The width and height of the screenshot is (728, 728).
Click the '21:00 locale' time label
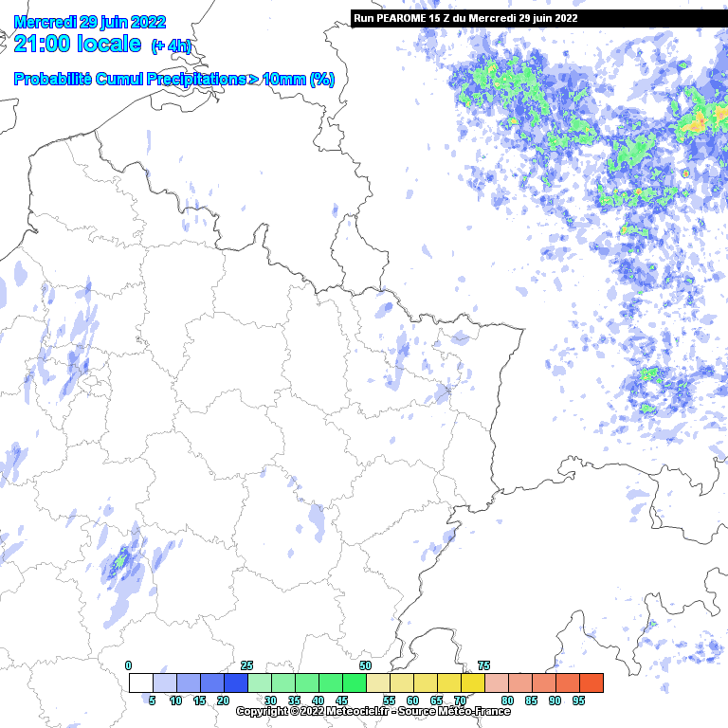point(78,45)
